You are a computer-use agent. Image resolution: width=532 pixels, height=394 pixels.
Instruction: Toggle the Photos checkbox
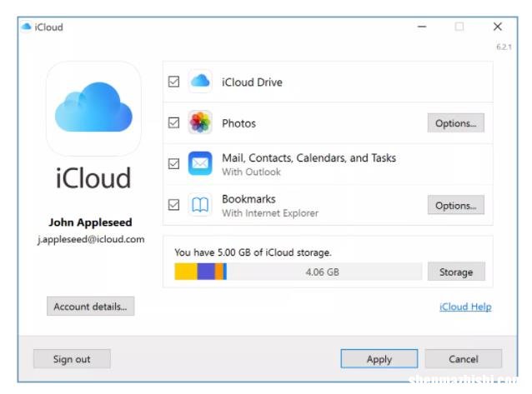[x=173, y=122]
